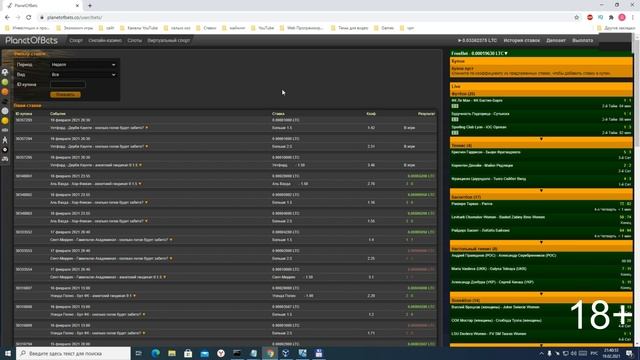640x360 pixels.
Task: Open the Спорт menu item
Action: 76,40
